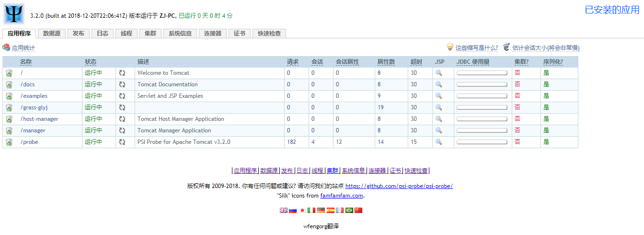View JSPs for /grass-glyj via magnifier

(438, 107)
